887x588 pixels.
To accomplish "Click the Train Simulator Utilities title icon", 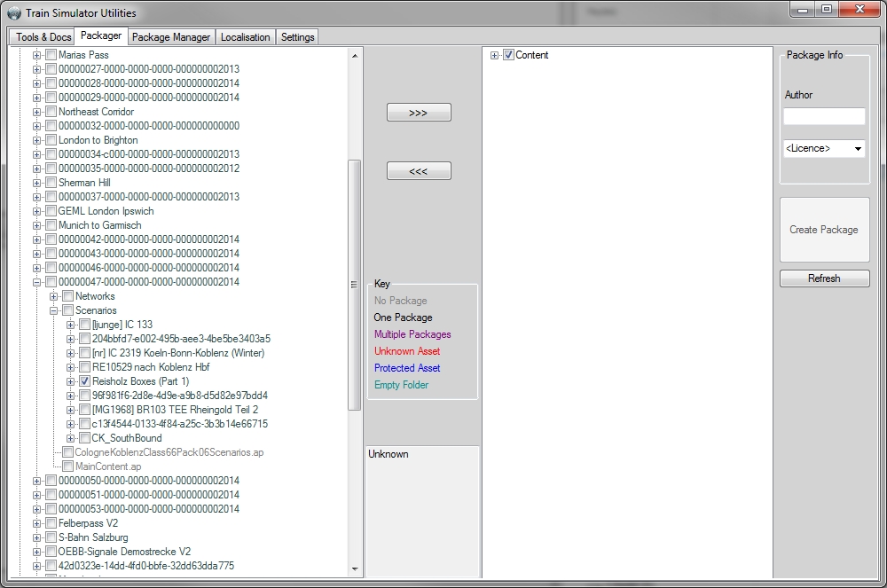I will 14,13.
